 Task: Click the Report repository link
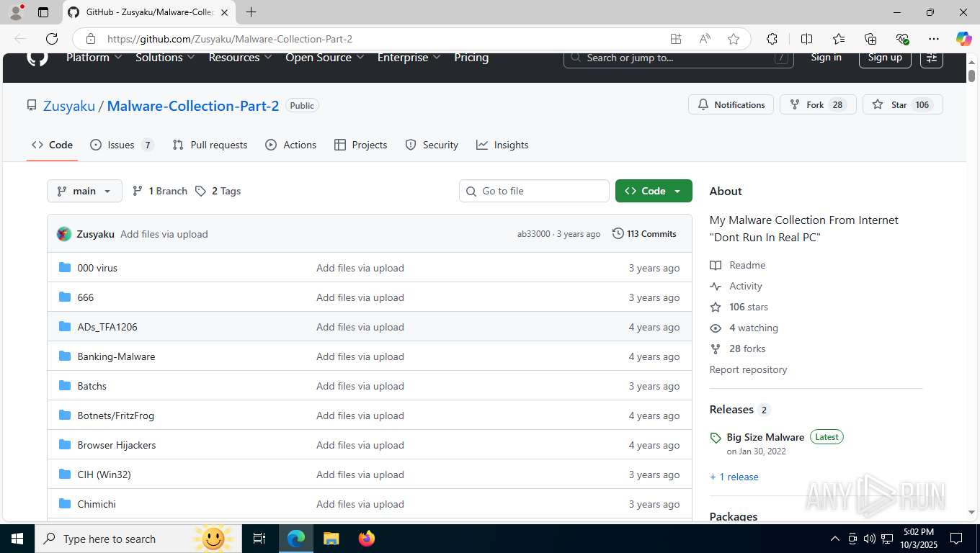click(x=748, y=369)
